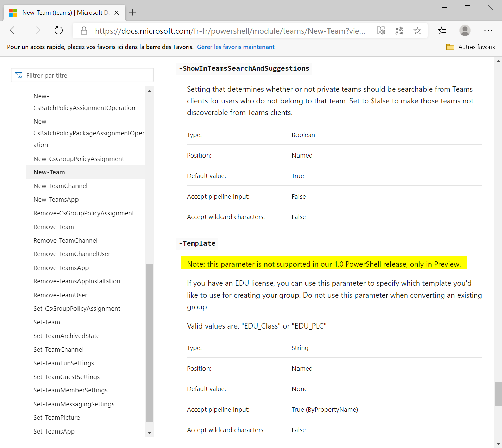
Task: Open Set-CsGroupPolicyAssignment in sidebar
Action: click(x=77, y=309)
